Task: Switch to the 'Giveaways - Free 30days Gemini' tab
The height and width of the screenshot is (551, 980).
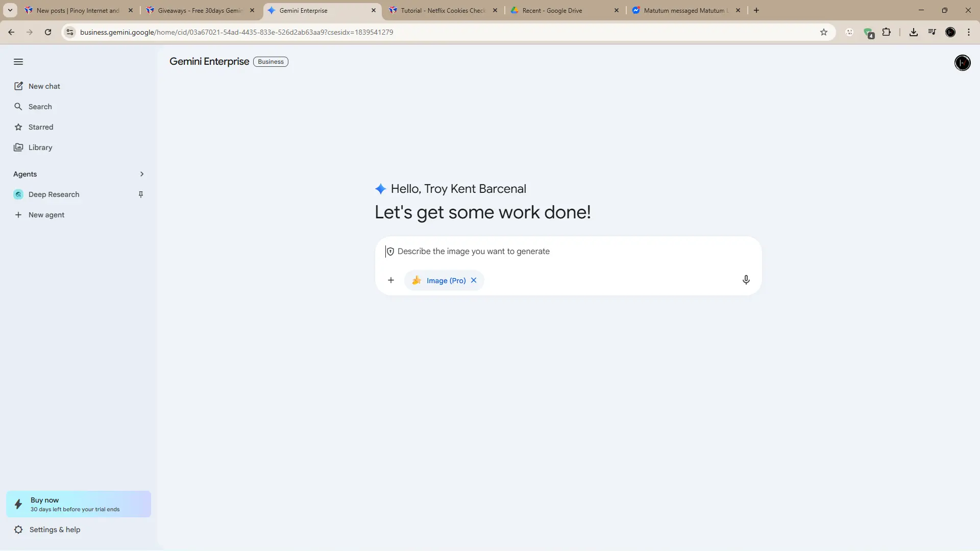Action: point(200,10)
